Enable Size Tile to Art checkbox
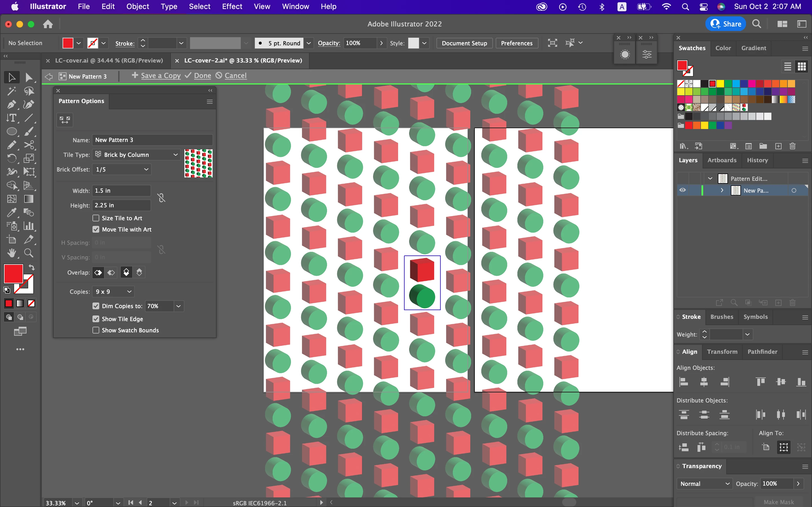This screenshot has height=507, width=812. click(96, 218)
